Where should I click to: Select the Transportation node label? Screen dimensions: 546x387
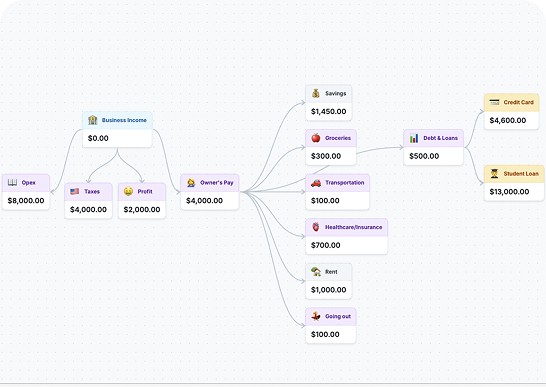pyautogui.click(x=345, y=183)
